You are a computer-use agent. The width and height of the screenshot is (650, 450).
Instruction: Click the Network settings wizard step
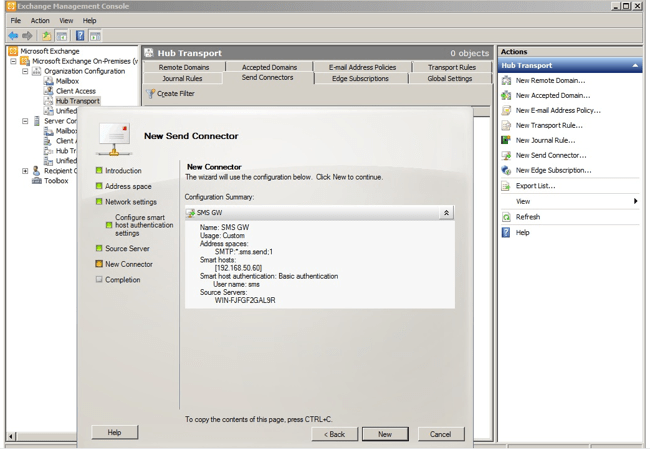click(x=131, y=202)
